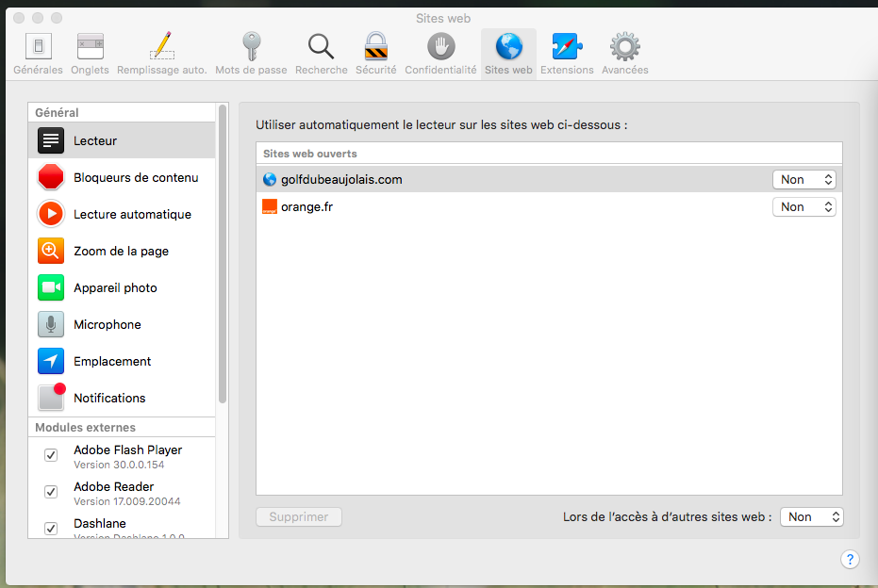The width and height of the screenshot is (878, 588).
Task: Open Remplissage auto. pane
Action: [161, 53]
